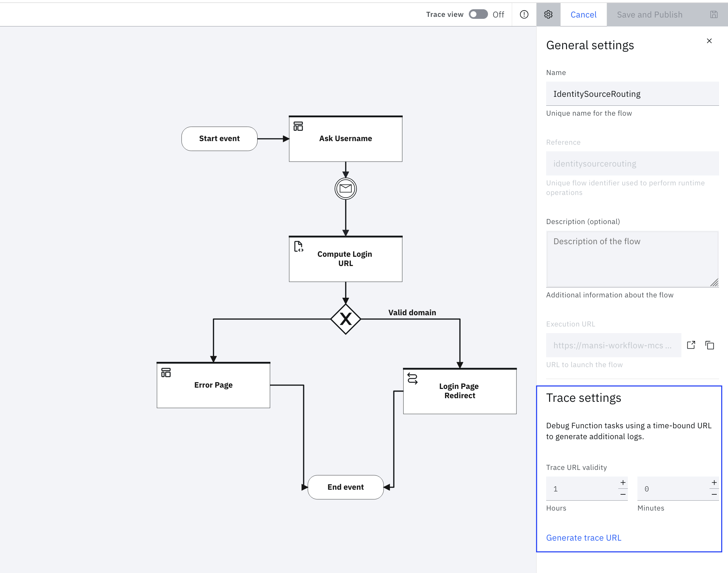Select the message envelope event icon
Screen dimensions: 728x573
tap(345, 189)
